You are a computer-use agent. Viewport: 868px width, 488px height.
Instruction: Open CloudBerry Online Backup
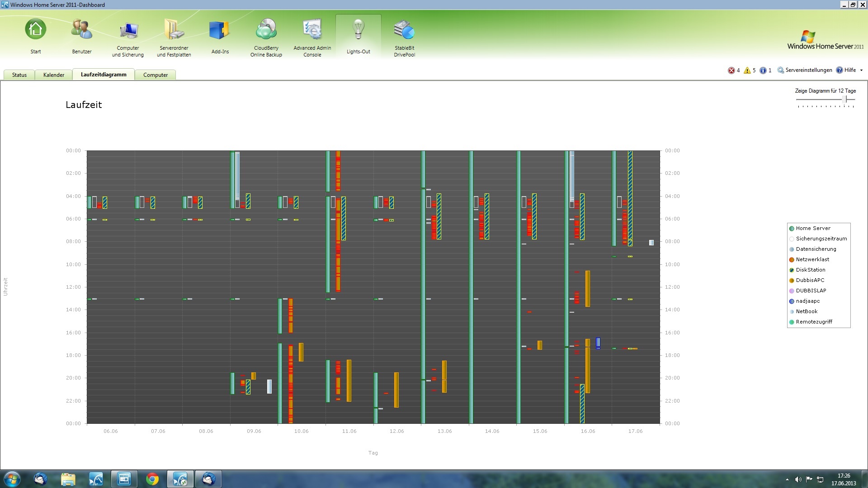(x=266, y=31)
